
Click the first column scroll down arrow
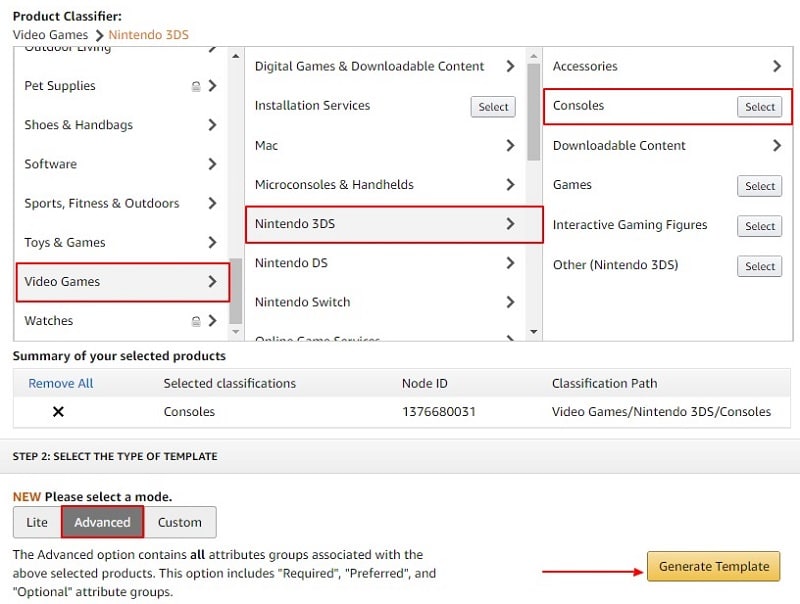coord(236,332)
